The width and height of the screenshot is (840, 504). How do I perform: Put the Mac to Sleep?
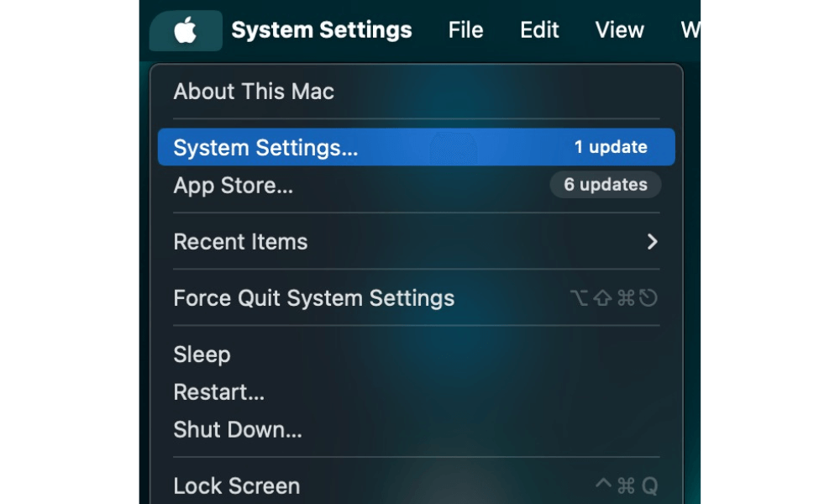tap(417, 354)
